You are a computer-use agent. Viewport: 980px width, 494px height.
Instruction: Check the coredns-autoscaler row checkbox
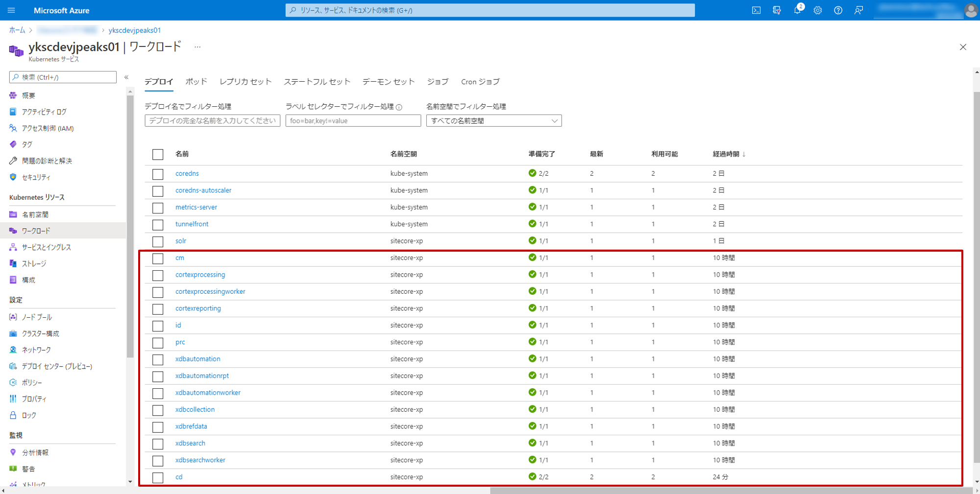pos(158,191)
